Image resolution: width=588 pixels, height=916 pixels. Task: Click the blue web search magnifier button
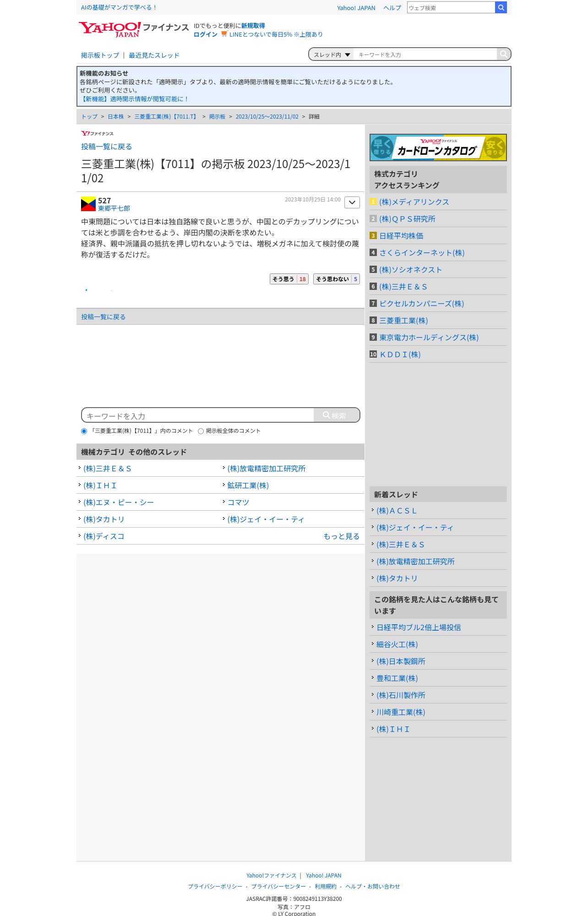pyautogui.click(x=501, y=7)
